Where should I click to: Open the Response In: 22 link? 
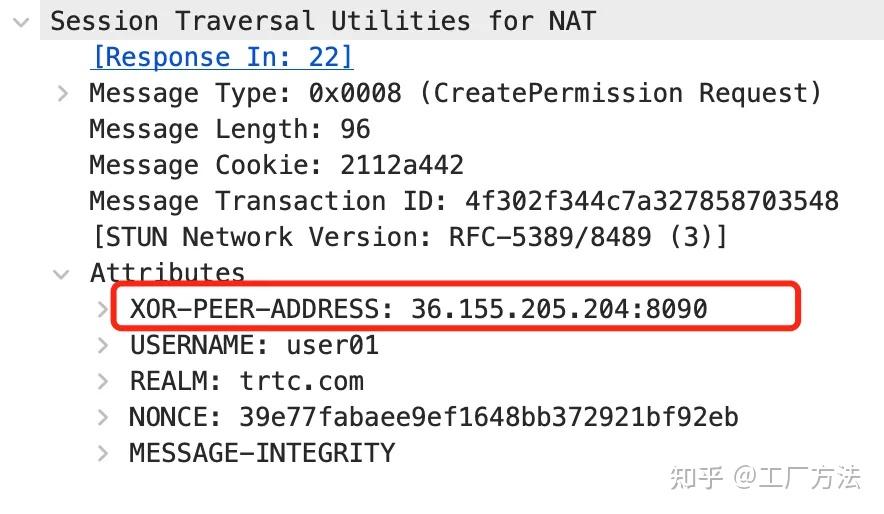pos(222,57)
